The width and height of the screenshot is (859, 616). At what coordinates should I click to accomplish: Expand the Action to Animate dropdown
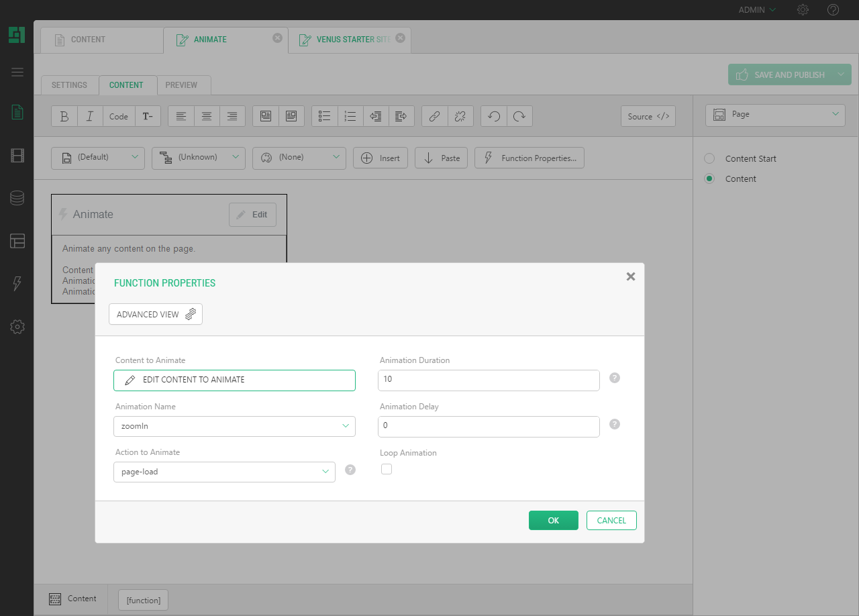point(224,472)
